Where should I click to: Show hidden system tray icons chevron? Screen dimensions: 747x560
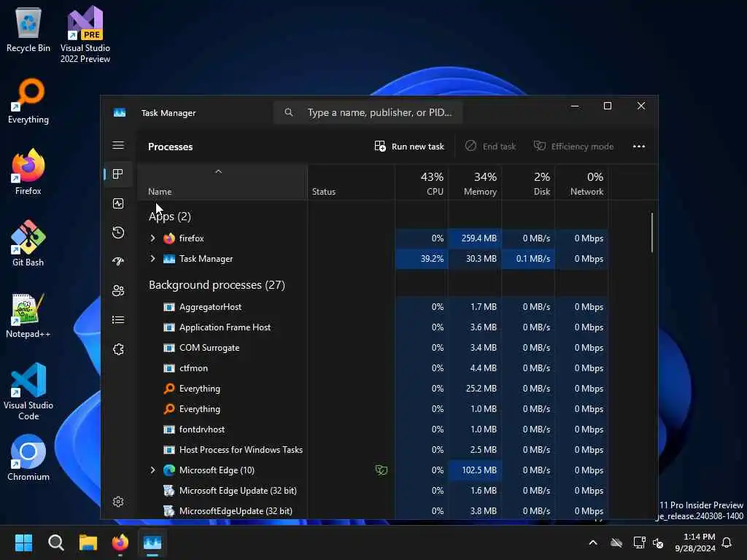[x=593, y=542]
